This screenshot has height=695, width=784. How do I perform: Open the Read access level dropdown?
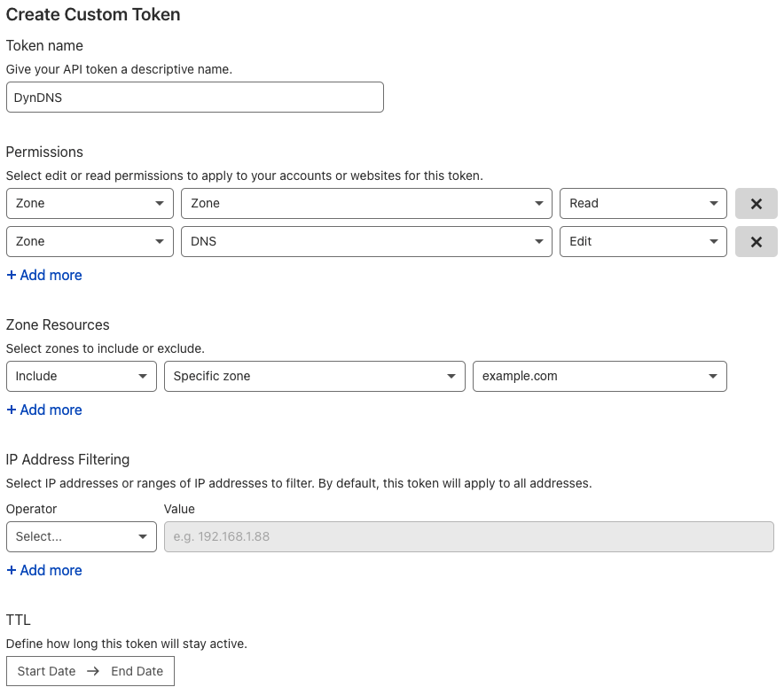643,203
